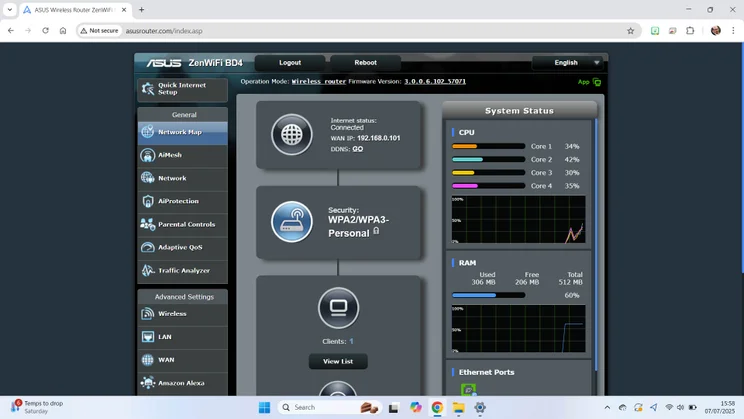744x419 pixels.
Task: Click the RAM usage graph
Action: click(x=518, y=329)
